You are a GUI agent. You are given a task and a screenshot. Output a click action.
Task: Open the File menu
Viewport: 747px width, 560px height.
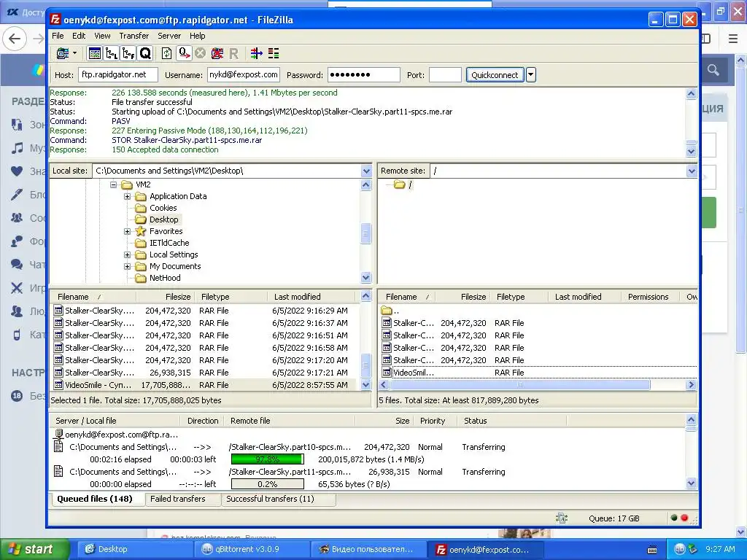pyautogui.click(x=58, y=36)
